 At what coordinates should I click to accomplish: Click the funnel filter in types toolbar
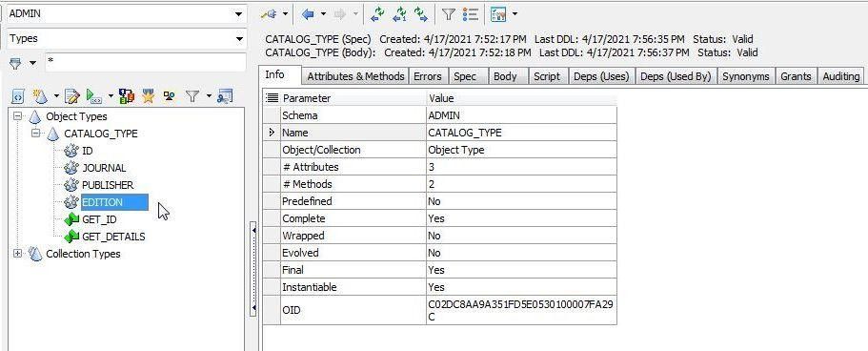point(192,97)
